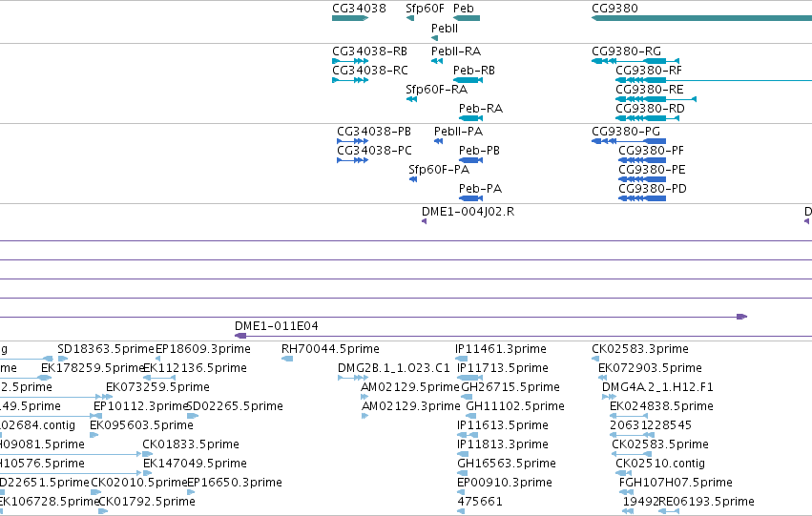
Task: Select the DME1-004J02.R clone end
Action: (x=424, y=221)
